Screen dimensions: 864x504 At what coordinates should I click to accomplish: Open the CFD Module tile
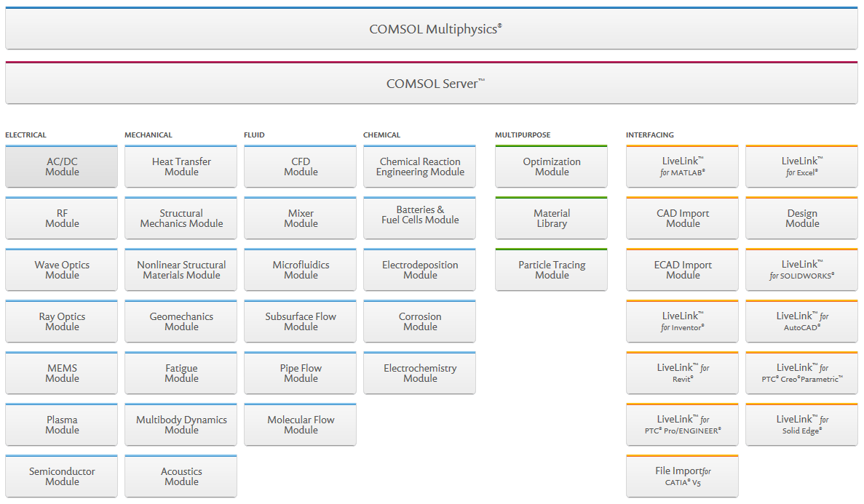click(x=301, y=167)
